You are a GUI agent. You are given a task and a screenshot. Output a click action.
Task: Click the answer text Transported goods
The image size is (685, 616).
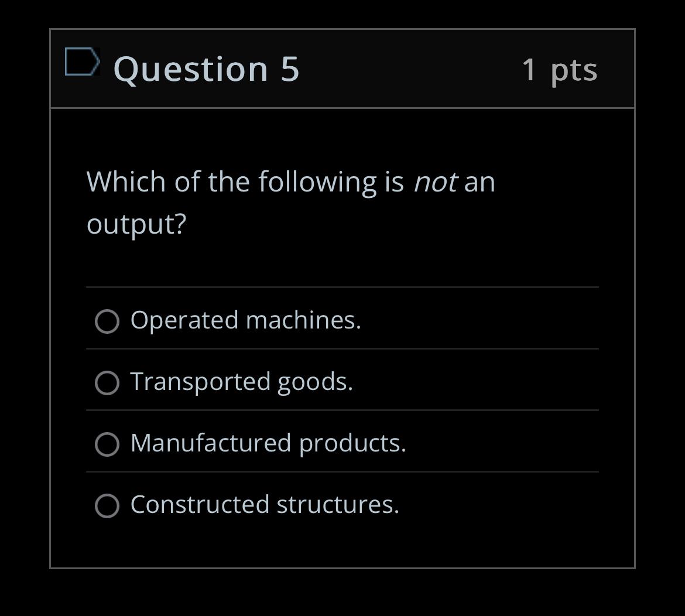(241, 381)
